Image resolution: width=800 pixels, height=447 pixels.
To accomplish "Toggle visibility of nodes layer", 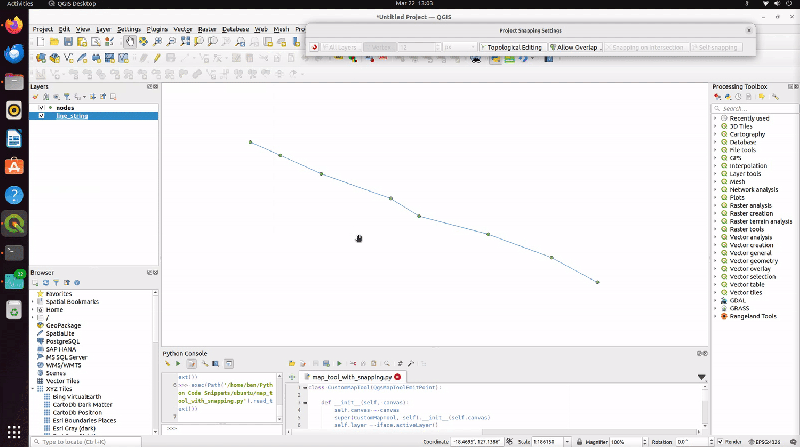I will [41, 108].
